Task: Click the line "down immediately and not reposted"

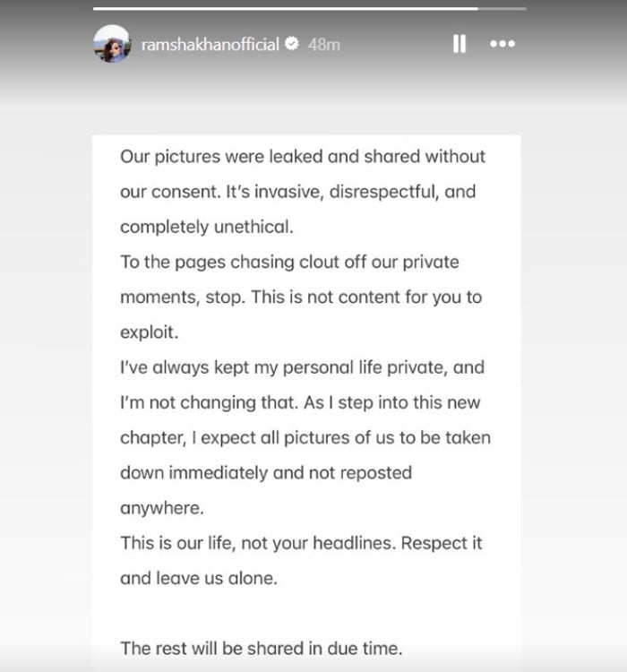Action: 266,473
